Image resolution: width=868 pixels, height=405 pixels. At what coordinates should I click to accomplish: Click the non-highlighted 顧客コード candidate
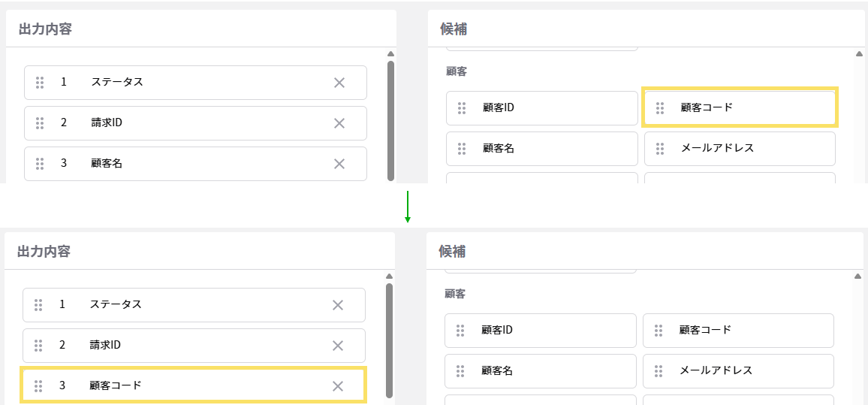tap(738, 331)
